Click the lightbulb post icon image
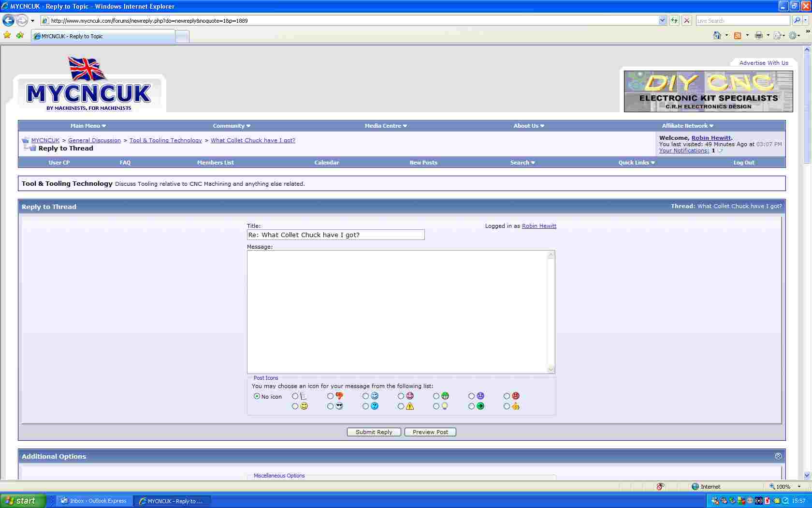812x508 pixels. pos(445,406)
